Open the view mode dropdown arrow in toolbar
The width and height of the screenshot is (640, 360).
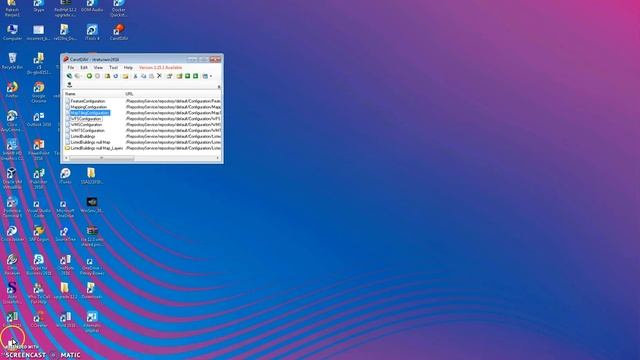[x=211, y=76]
